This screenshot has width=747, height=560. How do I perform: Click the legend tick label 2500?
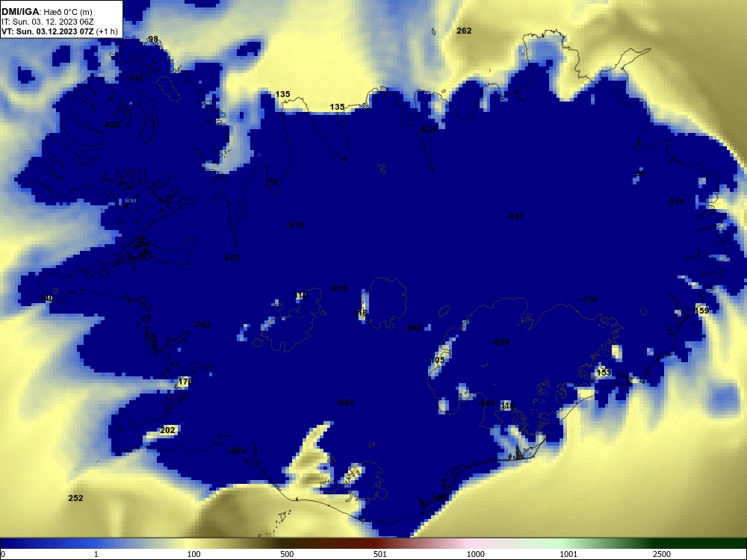[662, 554]
